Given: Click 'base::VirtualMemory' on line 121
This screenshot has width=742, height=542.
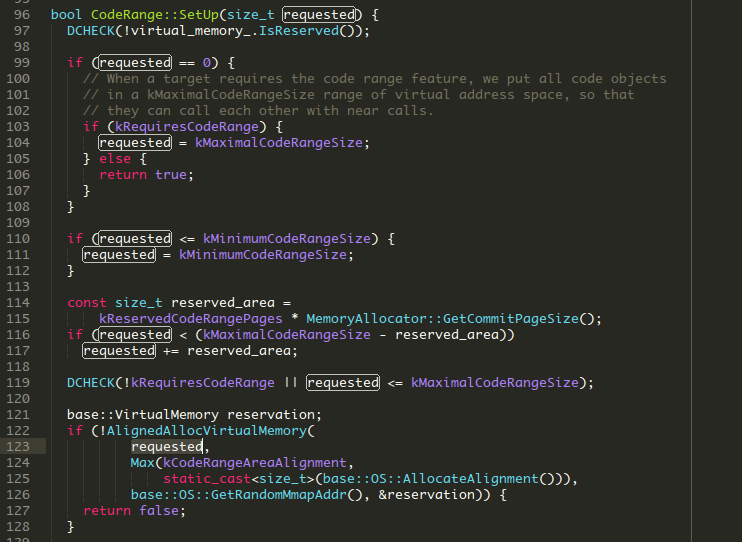Looking at the screenshot, I should click(143, 415).
